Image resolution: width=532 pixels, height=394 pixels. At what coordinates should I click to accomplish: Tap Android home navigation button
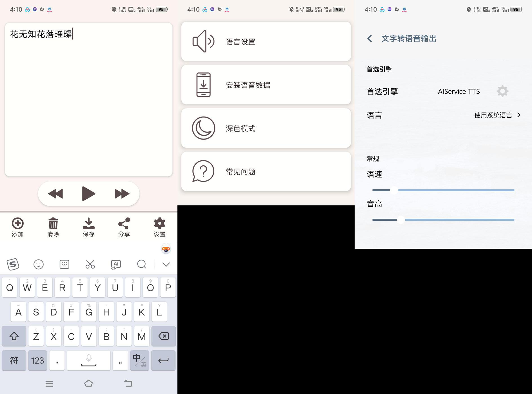(x=89, y=383)
